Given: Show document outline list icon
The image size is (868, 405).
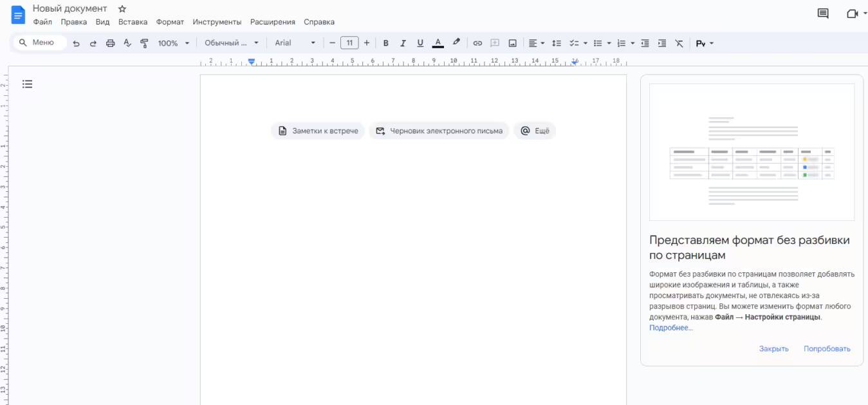Looking at the screenshot, I should pyautogui.click(x=27, y=84).
